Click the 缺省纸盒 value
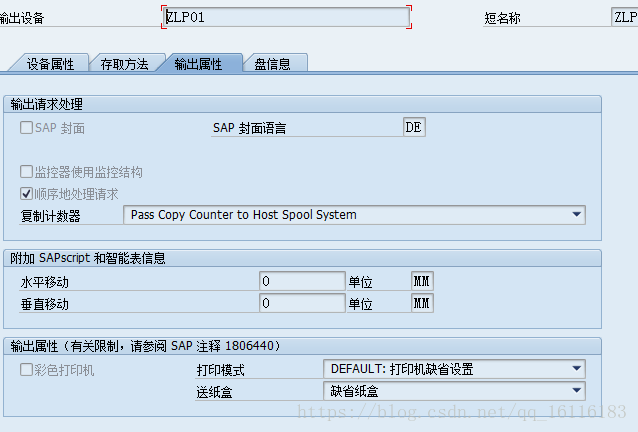 pyautogui.click(x=354, y=391)
